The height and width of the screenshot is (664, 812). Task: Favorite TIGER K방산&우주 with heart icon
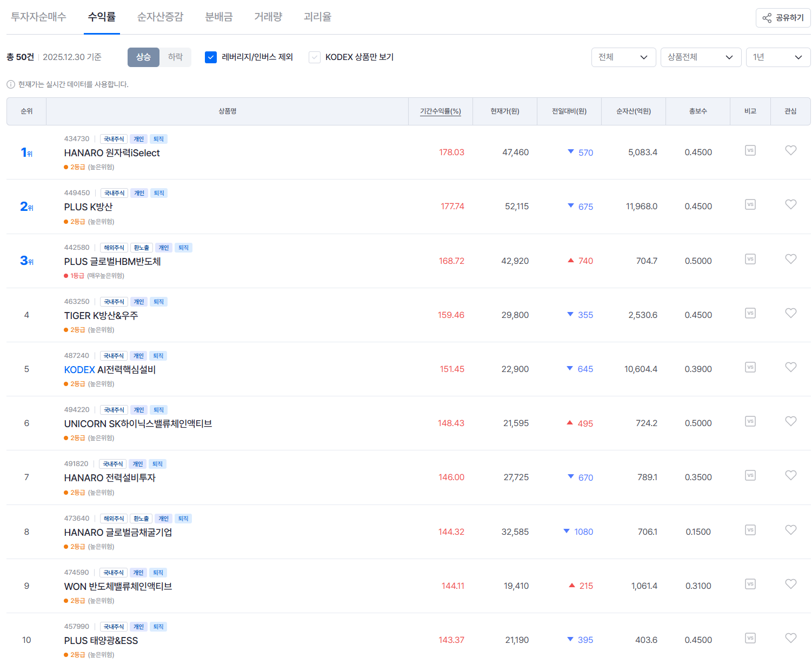tap(790, 313)
